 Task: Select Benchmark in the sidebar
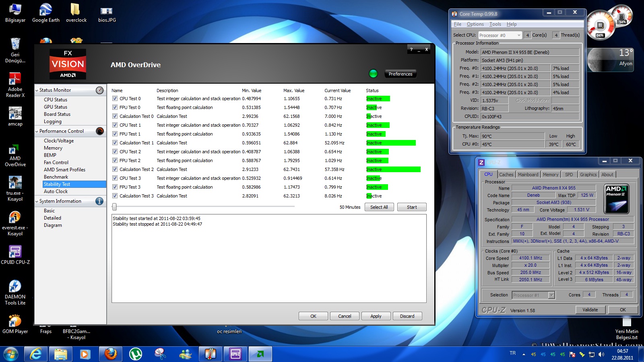[56, 177]
